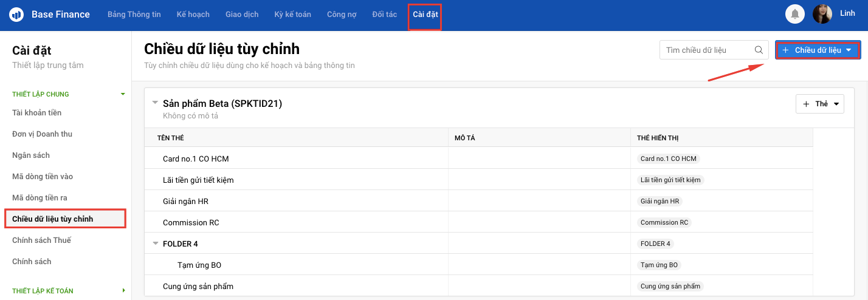
Task: Select Đơn vị Doanh thu in sidebar
Action: tap(43, 134)
